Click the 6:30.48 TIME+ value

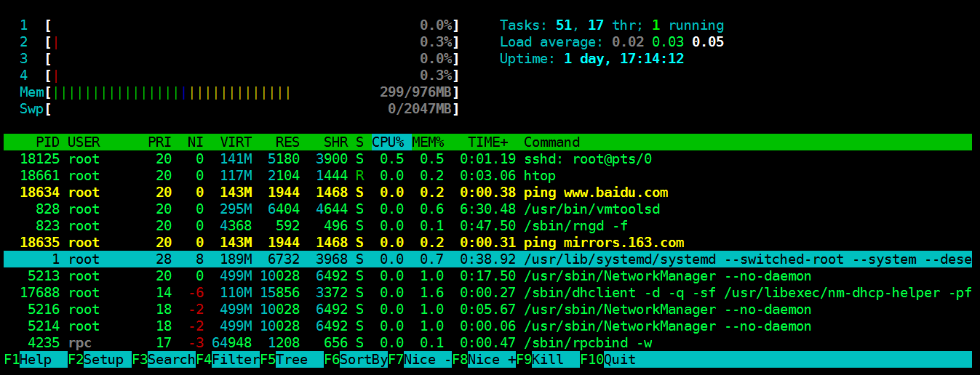(488, 209)
